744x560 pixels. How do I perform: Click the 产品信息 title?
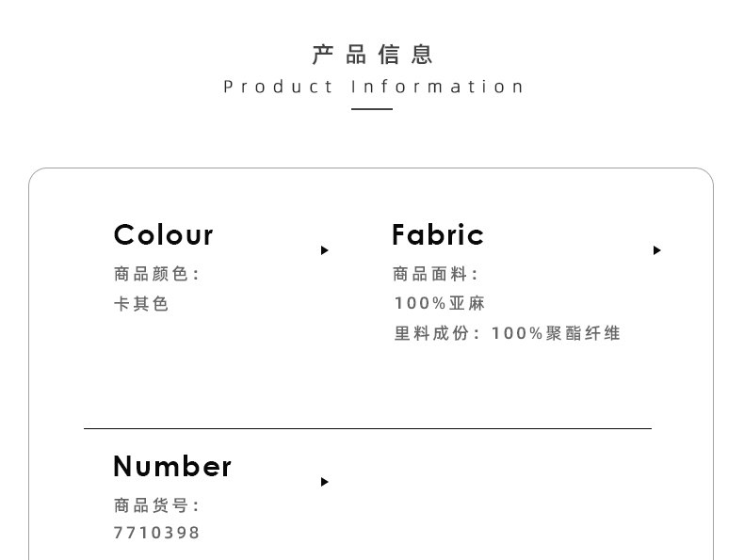[372, 55]
